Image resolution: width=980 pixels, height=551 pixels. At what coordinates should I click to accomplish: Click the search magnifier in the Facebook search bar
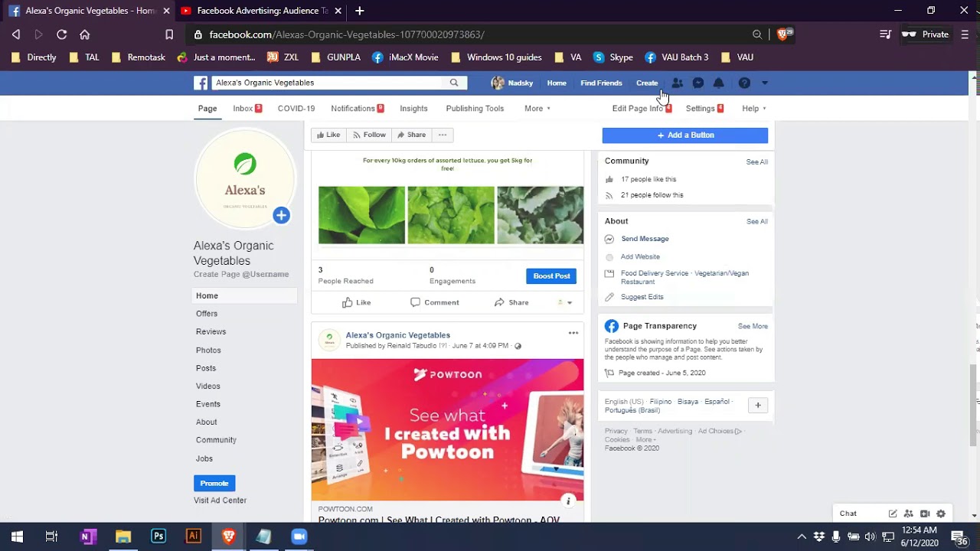point(454,83)
